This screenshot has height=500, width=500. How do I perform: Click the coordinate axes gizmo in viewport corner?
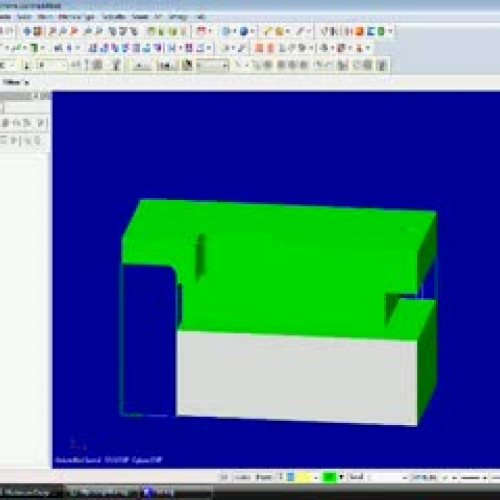pos(79,444)
